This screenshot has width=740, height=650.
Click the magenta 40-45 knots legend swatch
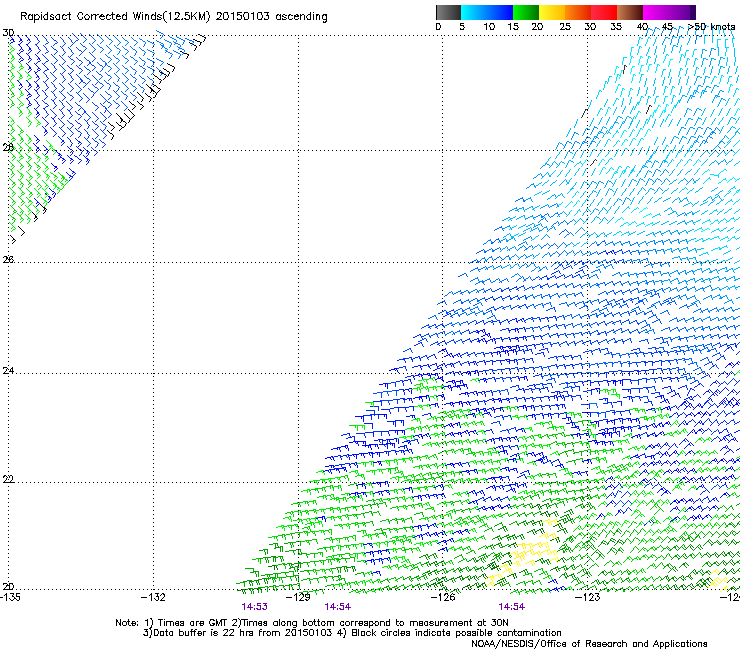click(x=656, y=12)
